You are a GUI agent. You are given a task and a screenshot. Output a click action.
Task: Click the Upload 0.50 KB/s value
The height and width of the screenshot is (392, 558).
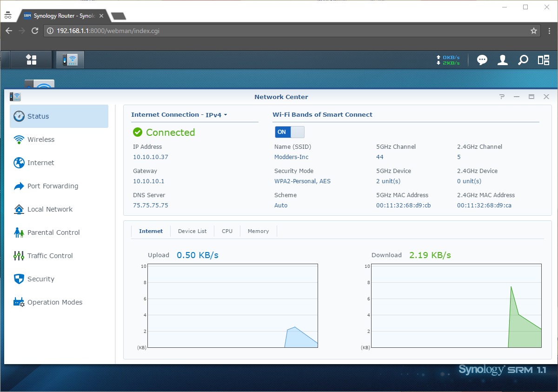(x=198, y=255)
